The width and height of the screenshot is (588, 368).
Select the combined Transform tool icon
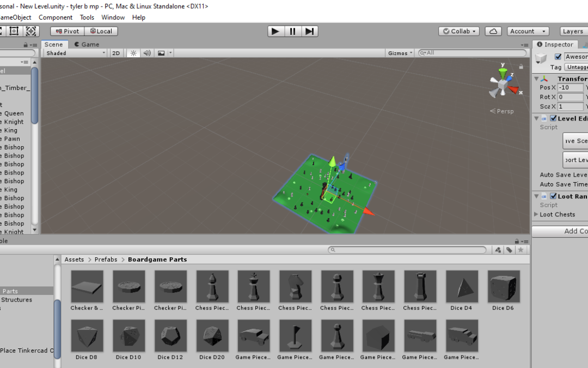tap(30, 31)
